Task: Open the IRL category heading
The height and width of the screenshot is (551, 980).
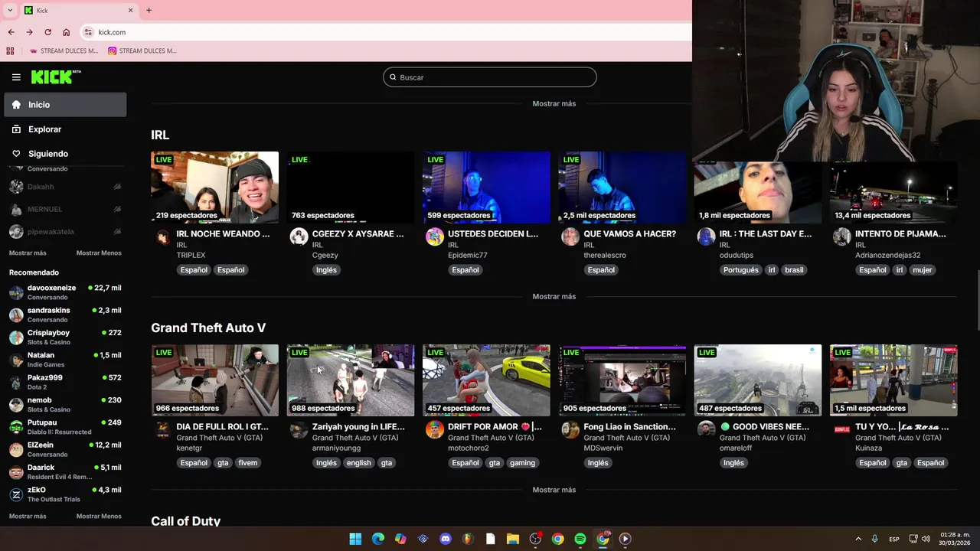Action: point(160,135)
